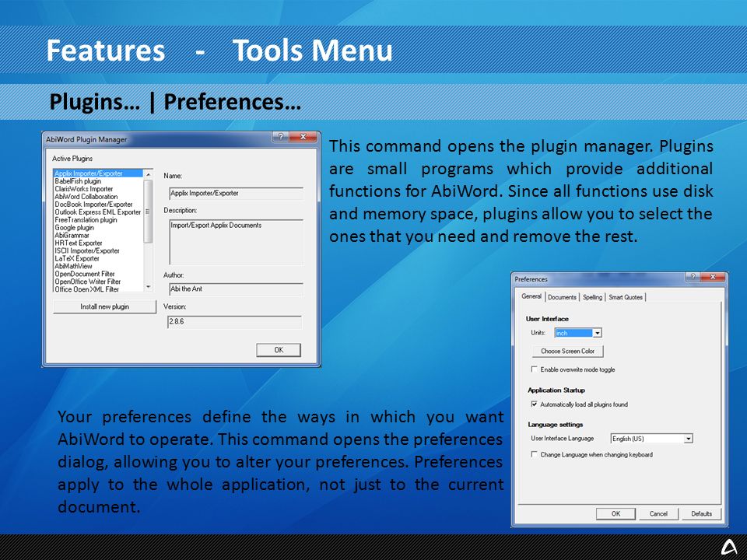Click the plugin list scroll up arrow
The width and height of the screenshot is (747, 560).
tap(148, 174)
